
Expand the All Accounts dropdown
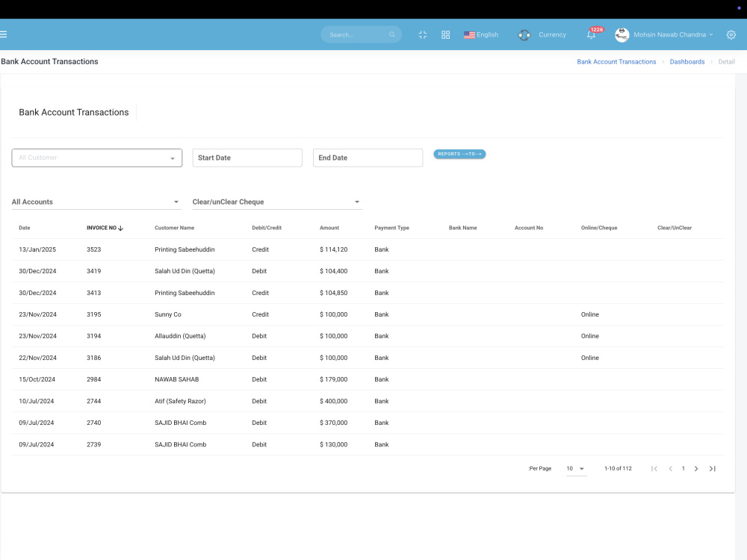(96, 202)
